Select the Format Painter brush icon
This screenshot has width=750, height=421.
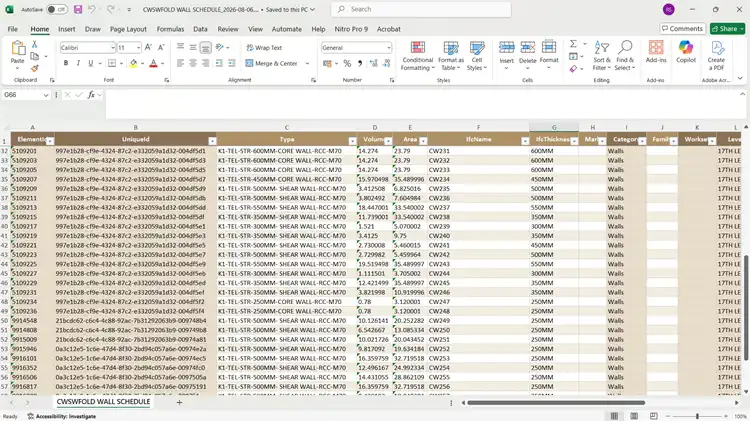pyautogui.click(x=35, y=68)
